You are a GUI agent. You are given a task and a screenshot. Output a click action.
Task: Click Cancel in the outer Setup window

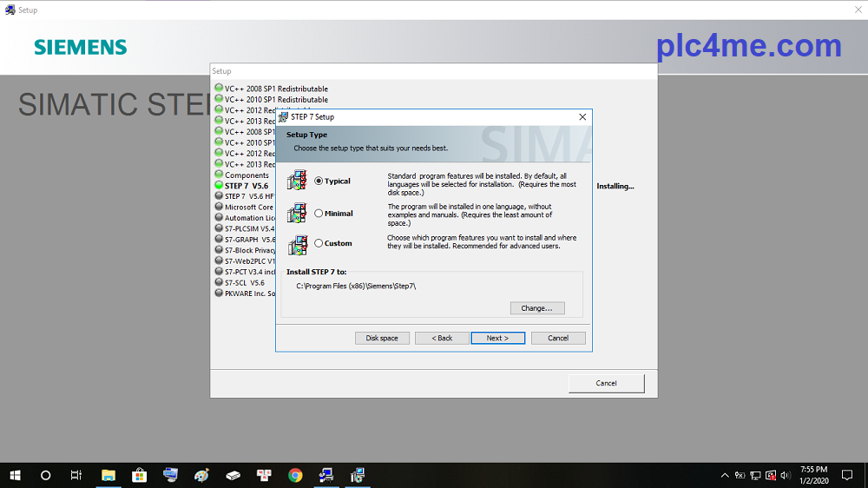[606, 383]
